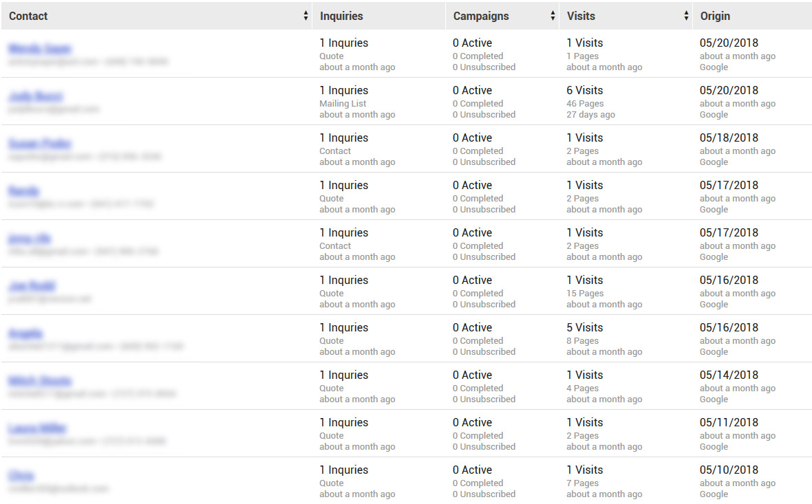Image resolution: width=812 pixels, height=504 pixels.
Task: Open contact link dated 05/10/2018
Action: [21, 476]
